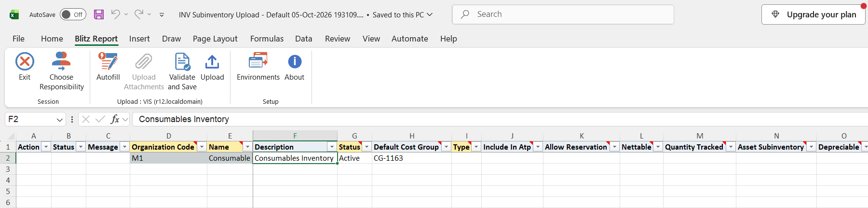Open Default Cost Group filter dropdown
868x208 pixels.
446,147
